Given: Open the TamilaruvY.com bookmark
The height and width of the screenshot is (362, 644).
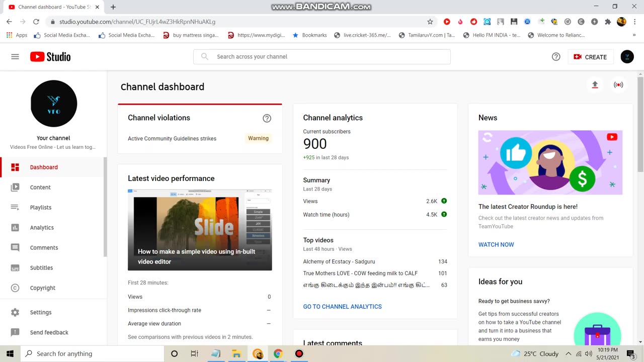Looking at the screenshot, I should [427, 35].
